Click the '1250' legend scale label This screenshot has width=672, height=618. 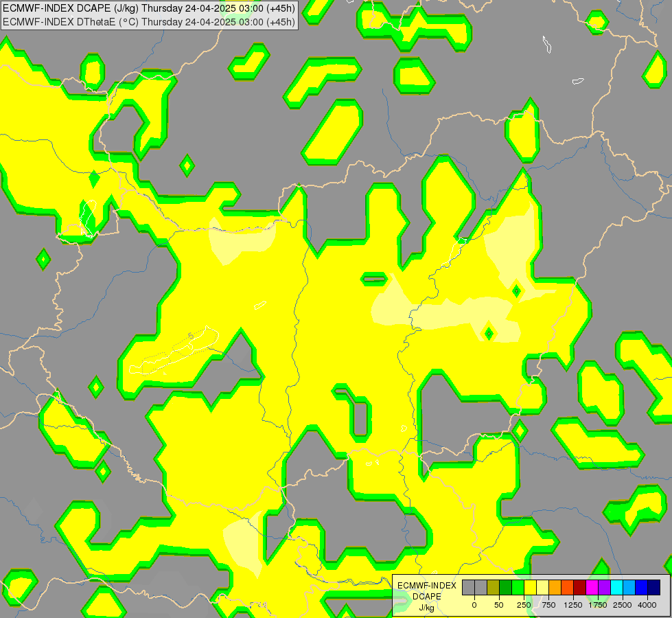573,605
